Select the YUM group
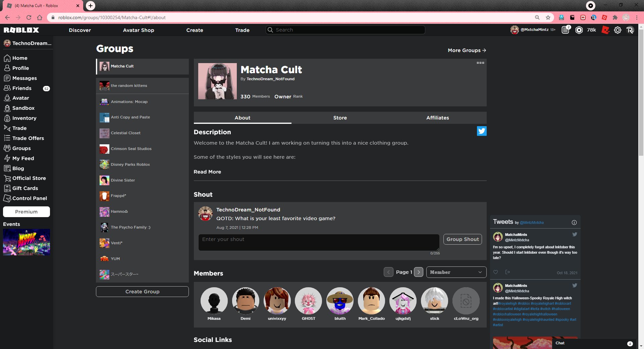 pyautogui.click(x=142, y=259)
